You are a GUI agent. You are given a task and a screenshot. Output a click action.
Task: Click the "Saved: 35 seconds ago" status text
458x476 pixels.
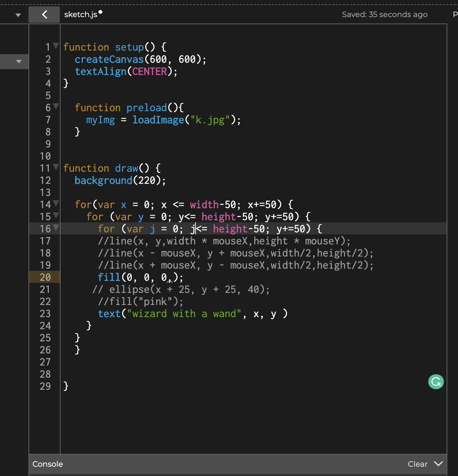[x=385, y=15]
